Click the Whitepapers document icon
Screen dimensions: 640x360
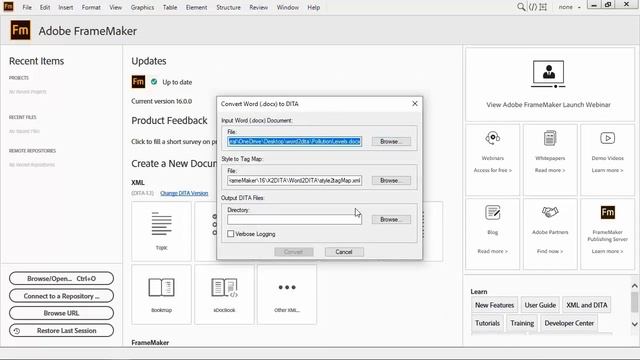pos(550,138)
